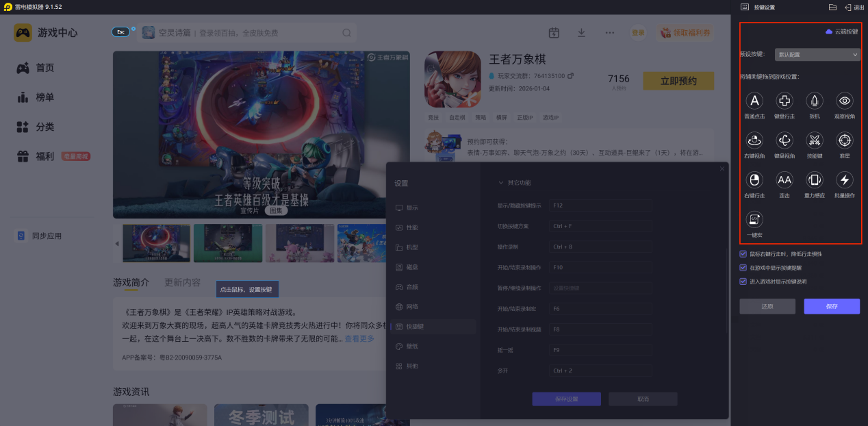Screen dimensions: 868x426
Task: Select the 扳机 trigger key icon
Action: 815,101
